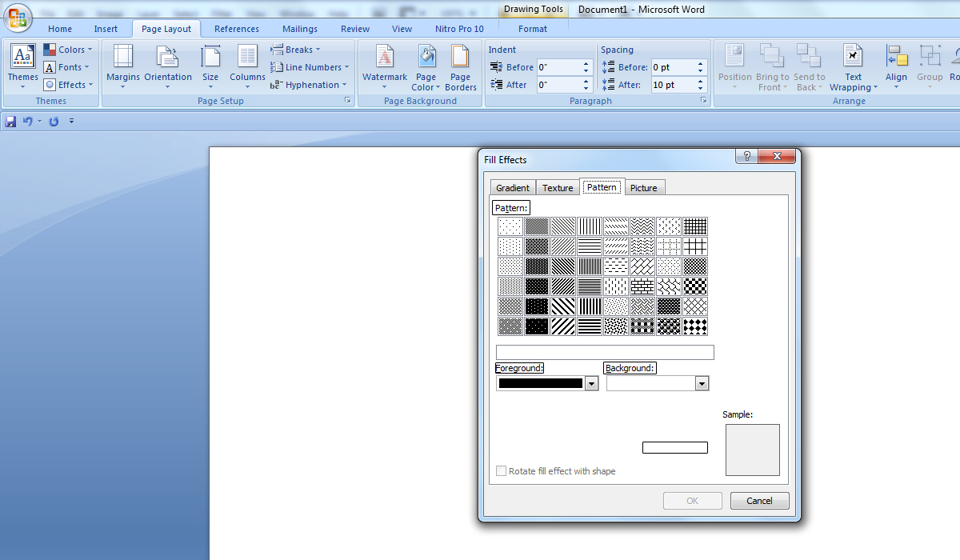Increase the Spacing After value using the stepper
960x560 pixels.
[x=701, y=81]
